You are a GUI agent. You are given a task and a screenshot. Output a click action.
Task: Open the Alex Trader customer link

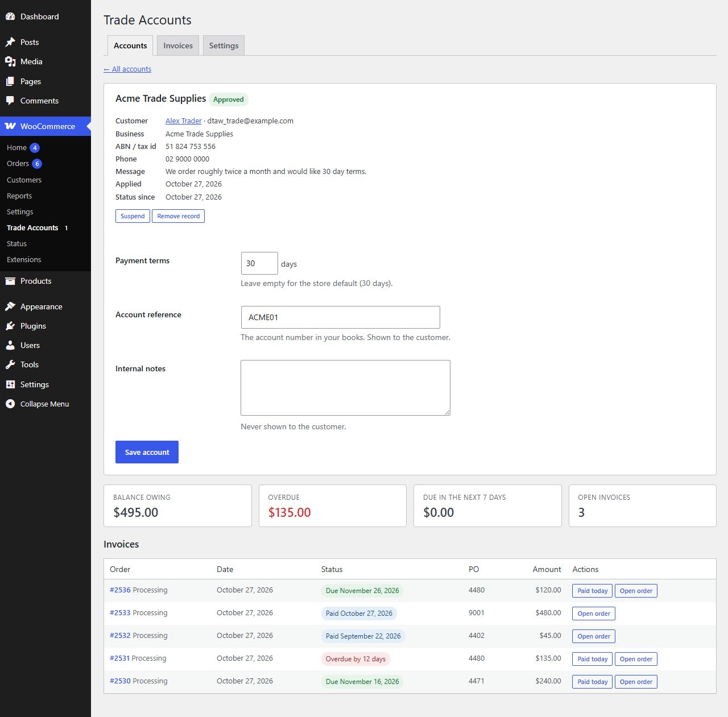click(x=183, y=121)
